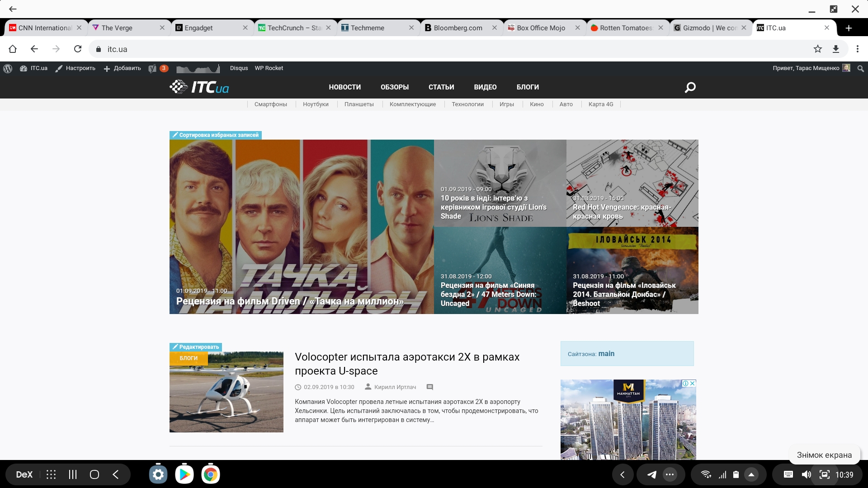Image resolution: width=868 pixels, height=488 pixels.
Task: Switch to the Engadget tab
Action: click(x=210, y=28)
